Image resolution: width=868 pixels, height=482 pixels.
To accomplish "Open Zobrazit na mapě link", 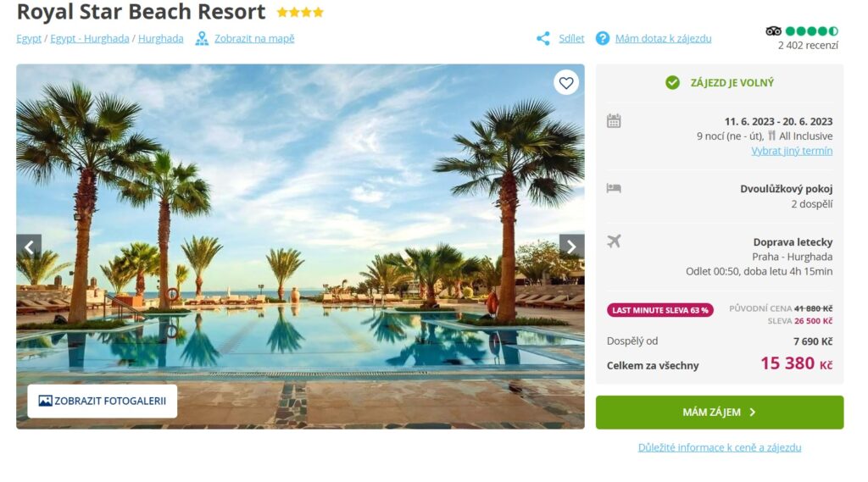I will pyautogui.click(x=254, y=39).
